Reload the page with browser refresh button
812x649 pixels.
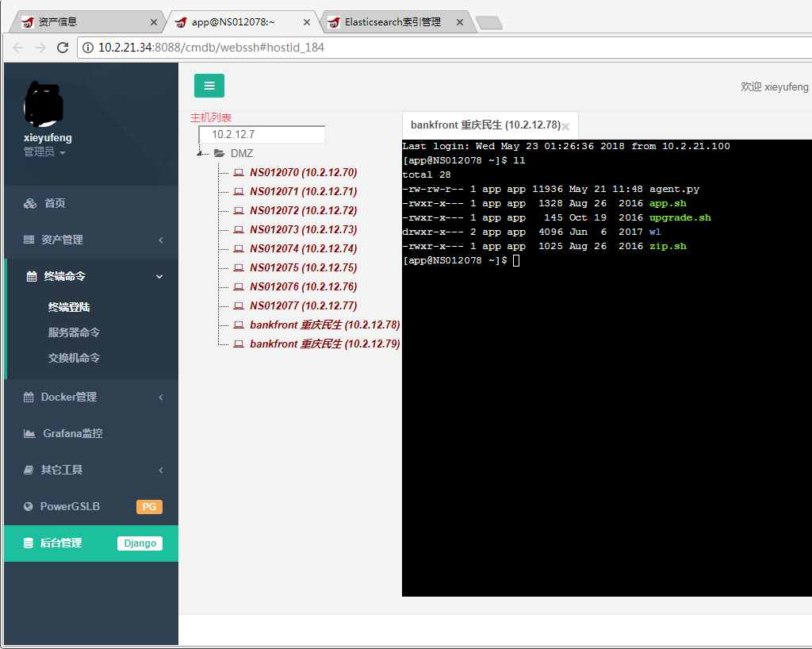(x=63, y=48)
